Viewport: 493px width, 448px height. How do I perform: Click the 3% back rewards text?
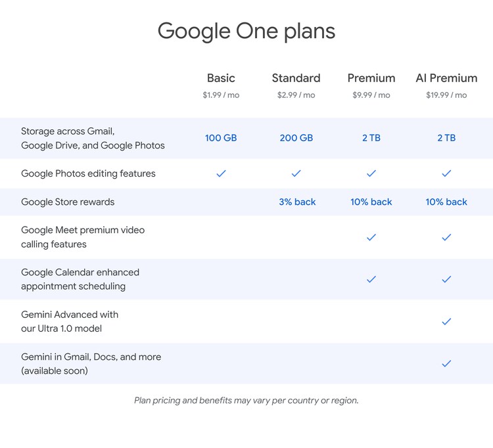[297, 202]
